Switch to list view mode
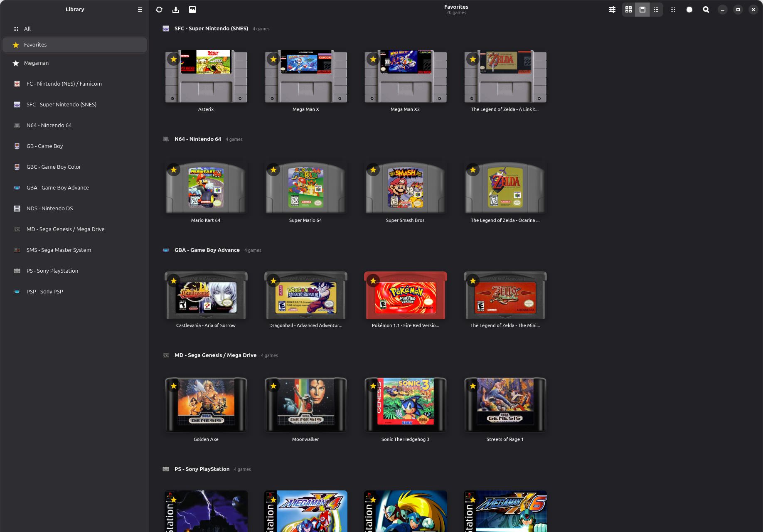Image resolution: width=763 pixels, height=532 pixels. click(656, 10)
